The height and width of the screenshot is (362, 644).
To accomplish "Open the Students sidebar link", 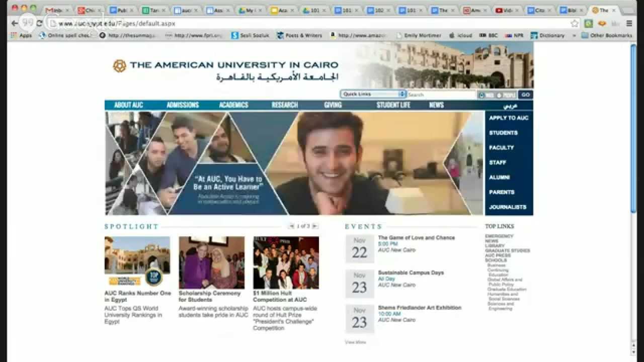I will 503,133.
